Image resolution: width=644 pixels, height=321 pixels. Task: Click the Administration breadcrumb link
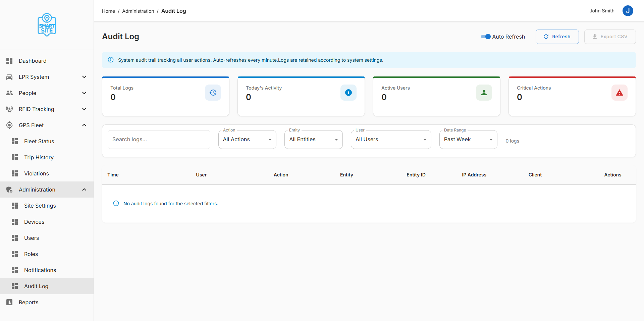click(x=138, y=11)
